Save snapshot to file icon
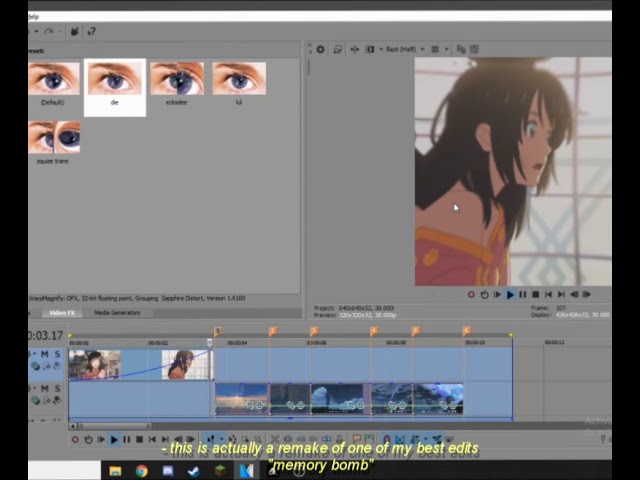The width and height of the screenshot is (640, 480). coord(474,49)
